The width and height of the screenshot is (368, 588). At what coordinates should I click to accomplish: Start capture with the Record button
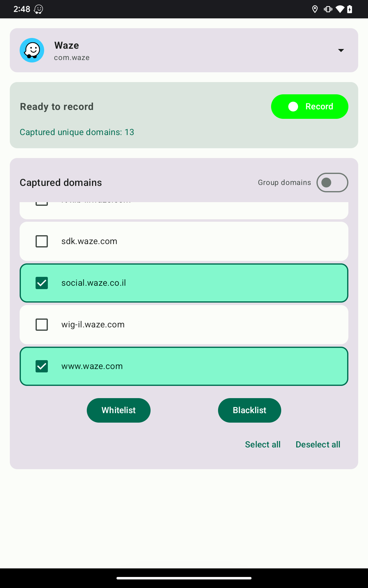[309, 107]
